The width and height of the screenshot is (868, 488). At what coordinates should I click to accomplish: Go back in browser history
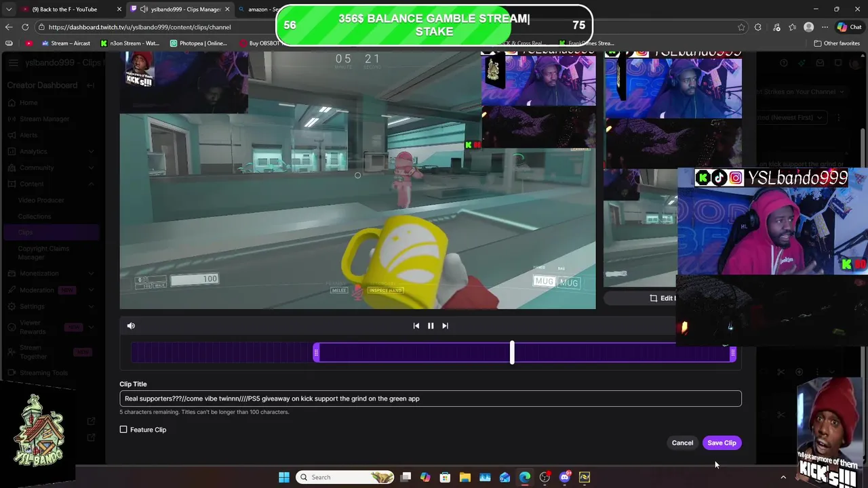coord(9,27)
